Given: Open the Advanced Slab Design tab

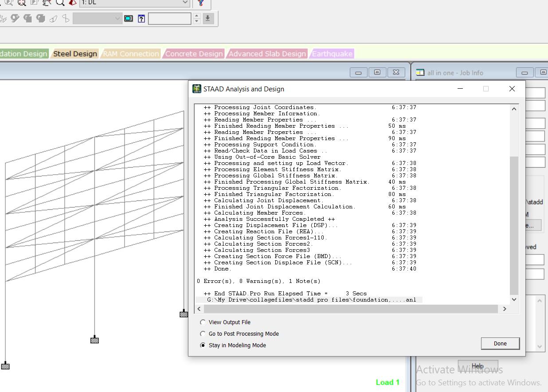Looking at the screenshot, I should (267, 54).
